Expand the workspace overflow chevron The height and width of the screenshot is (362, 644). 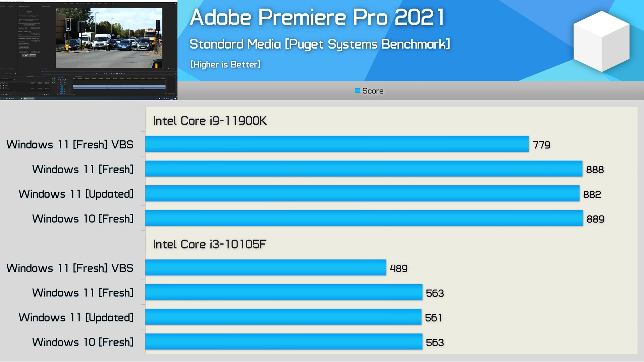pyautogui.click(x=112, y=4)
